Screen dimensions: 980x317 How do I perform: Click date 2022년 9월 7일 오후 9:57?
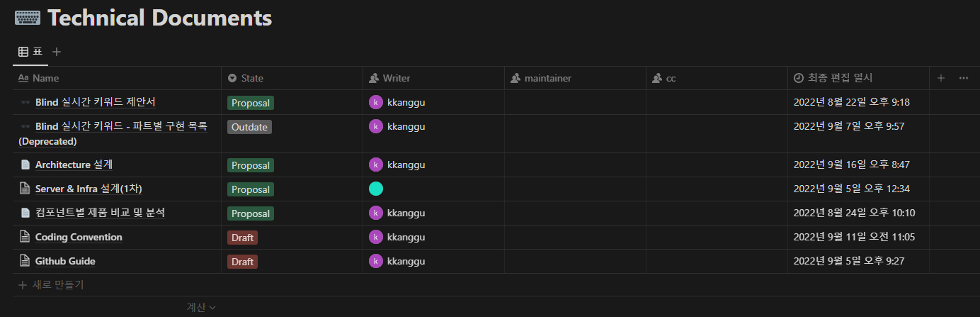849,126
